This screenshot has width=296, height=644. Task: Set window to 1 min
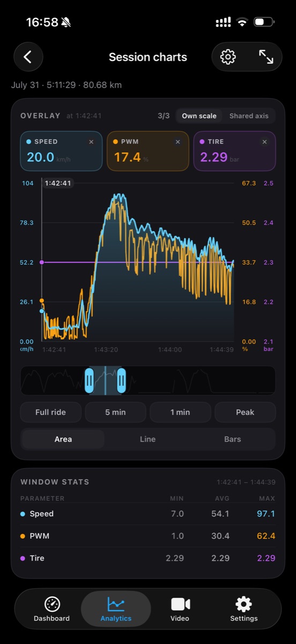point(180,412)
